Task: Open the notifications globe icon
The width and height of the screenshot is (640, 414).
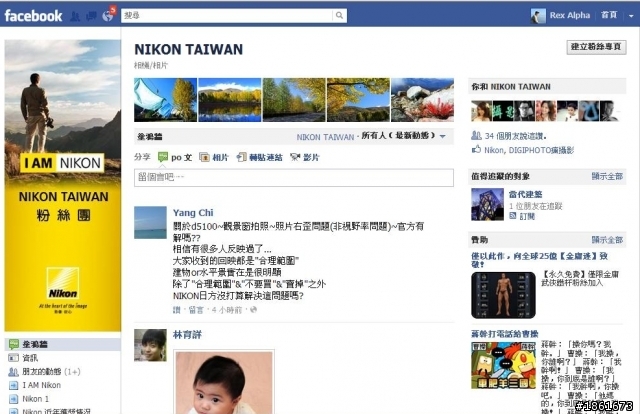Action: [x=108, y=16]
